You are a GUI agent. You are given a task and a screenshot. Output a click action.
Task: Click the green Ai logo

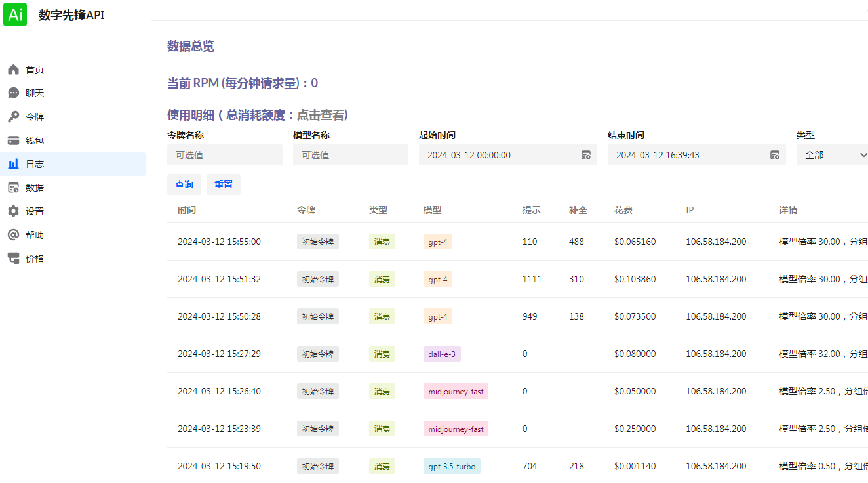pos(15,14)
